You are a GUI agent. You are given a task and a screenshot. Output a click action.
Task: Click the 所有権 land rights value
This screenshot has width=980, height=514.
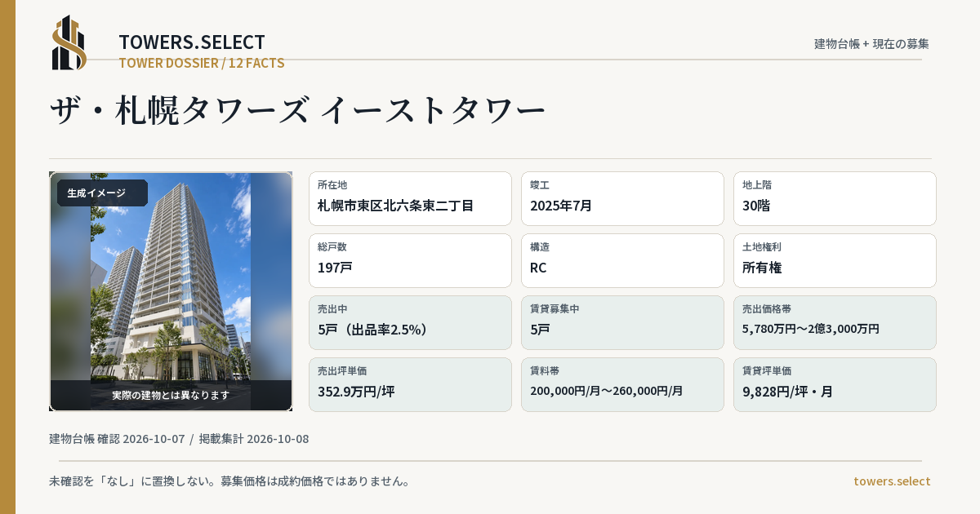pyautogui.click(x=762, y=268)
